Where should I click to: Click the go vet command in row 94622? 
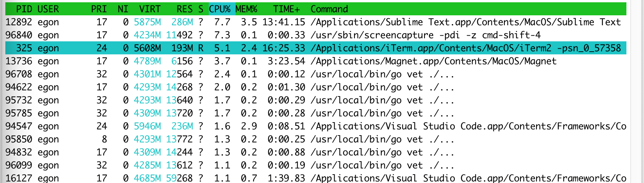(382, 87)
